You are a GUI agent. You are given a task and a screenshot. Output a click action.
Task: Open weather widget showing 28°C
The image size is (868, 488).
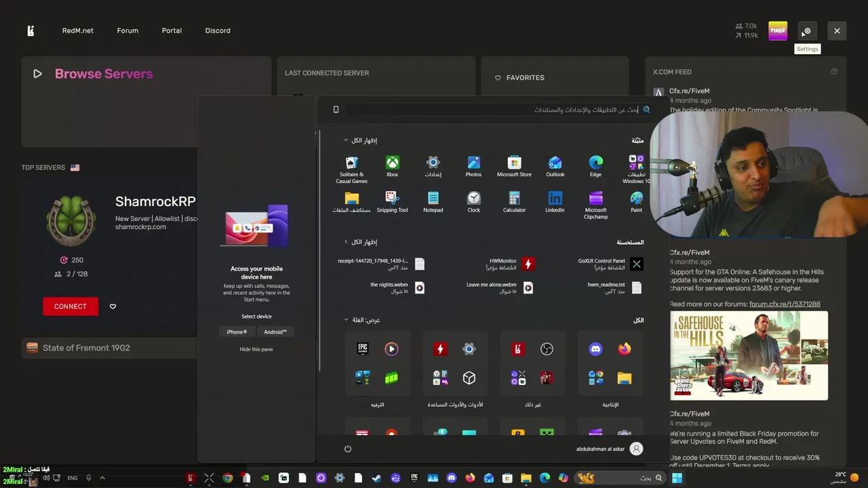(845, 478)
